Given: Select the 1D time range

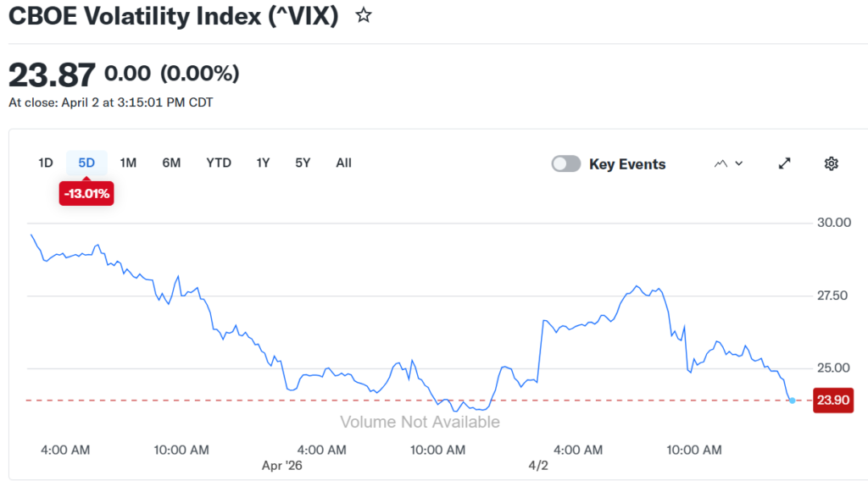Looking at the screenshot, I should [46, 163].
